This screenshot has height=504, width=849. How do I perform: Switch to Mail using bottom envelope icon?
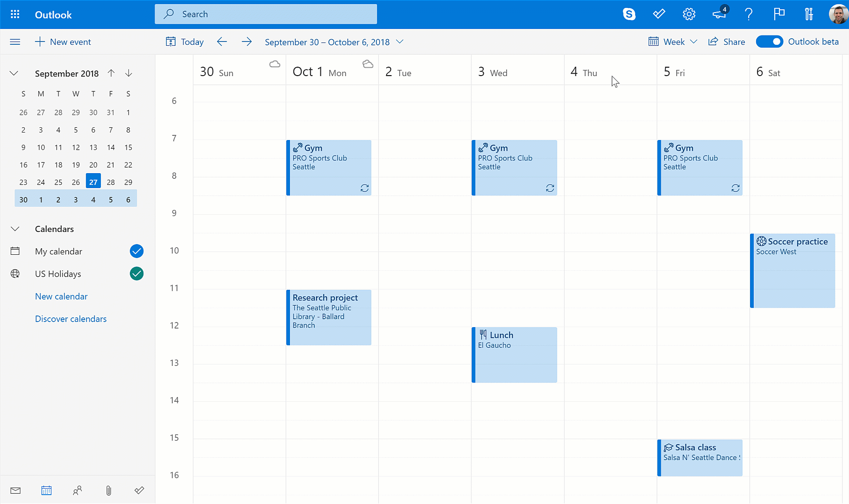coord(15,490)
